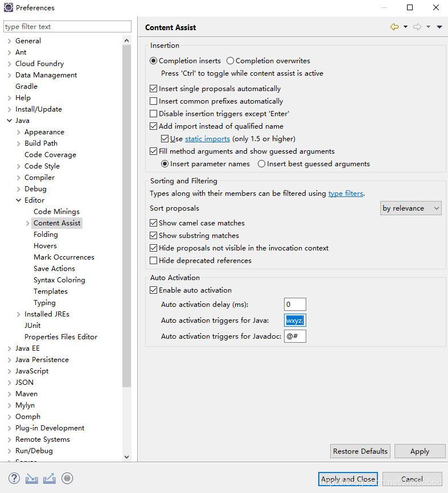Select Code Coverage under Java
The width and height of the screenshot is (448, 493).
pyautogui.click(x=50, y=155)
